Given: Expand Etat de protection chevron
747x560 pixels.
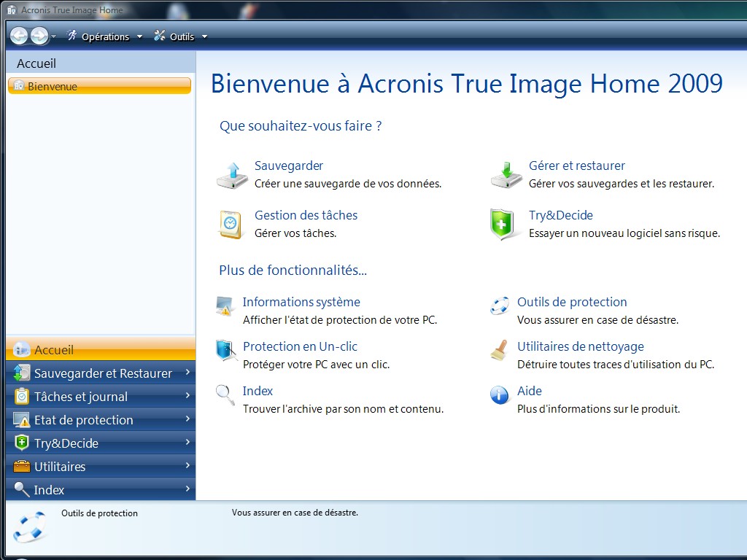Looking at the screenshot, I should pos(187,419).
